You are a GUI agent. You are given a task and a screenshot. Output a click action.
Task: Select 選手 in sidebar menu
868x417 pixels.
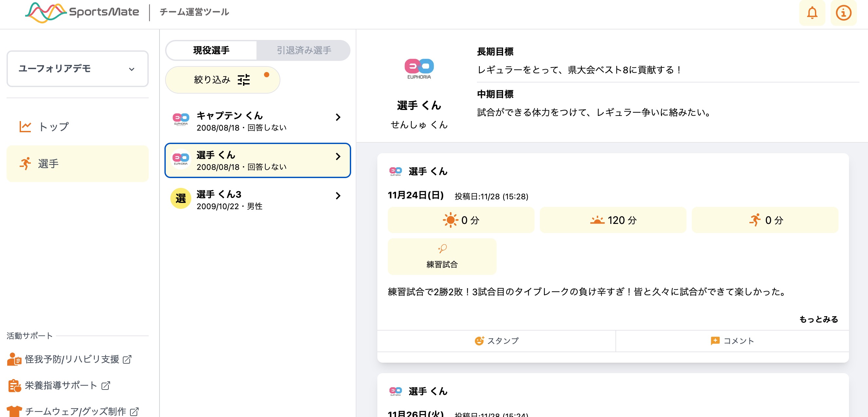point(78,164)
